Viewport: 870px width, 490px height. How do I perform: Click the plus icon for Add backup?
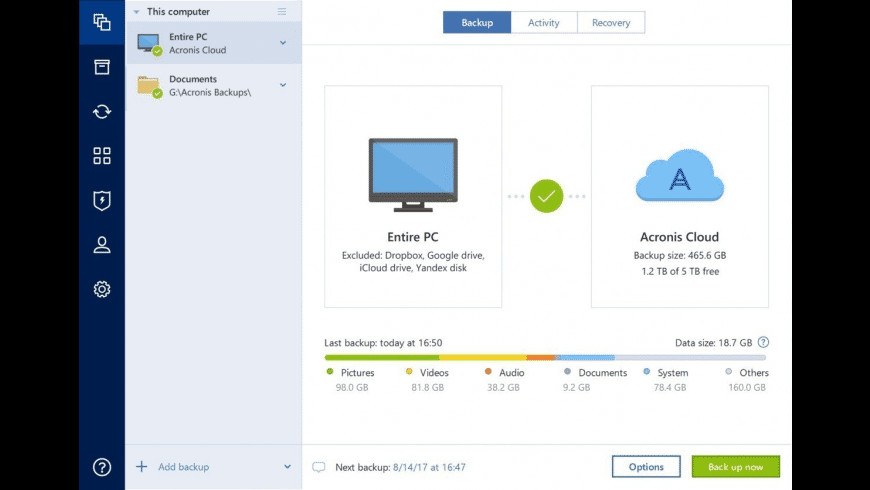tap(141, 467)
